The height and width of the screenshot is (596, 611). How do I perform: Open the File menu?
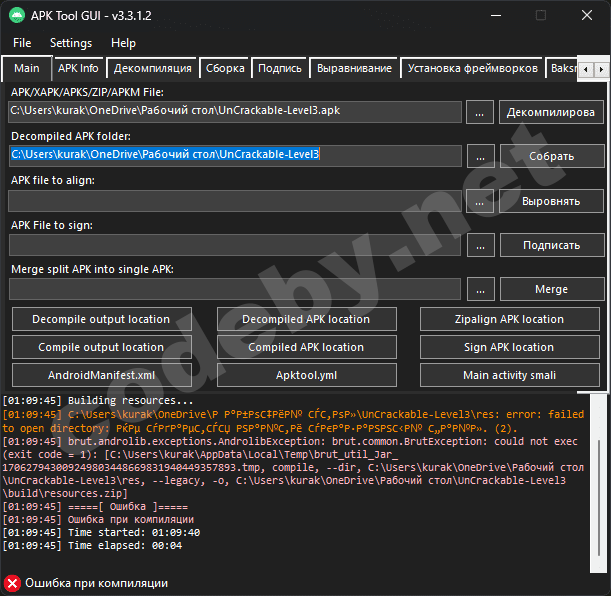22,43
